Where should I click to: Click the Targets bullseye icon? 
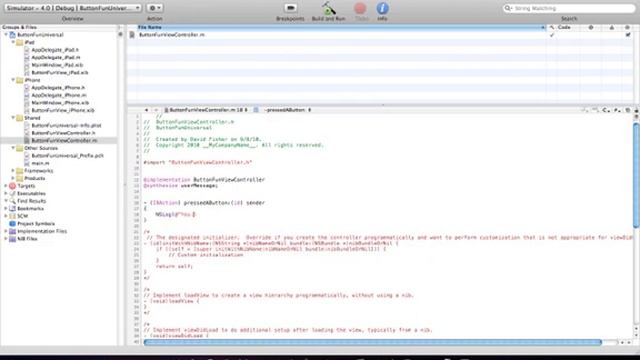[13, 186]
